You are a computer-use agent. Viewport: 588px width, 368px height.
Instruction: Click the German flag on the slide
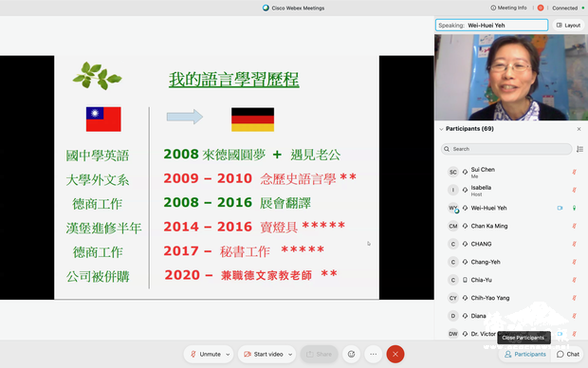(x=253, y=120)
